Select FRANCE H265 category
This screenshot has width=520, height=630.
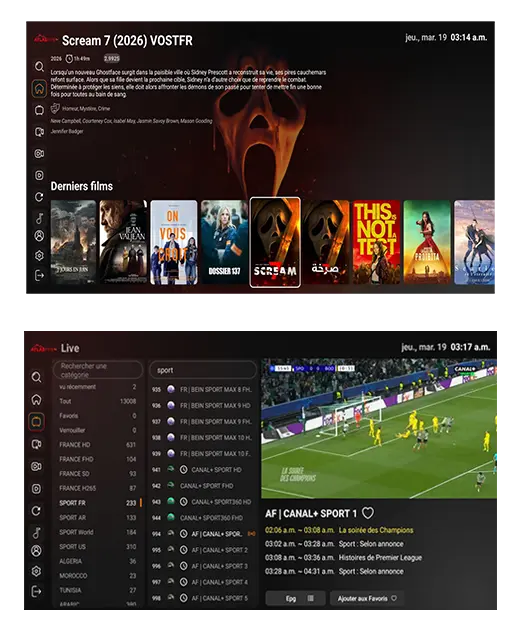pyautogui.click(x=98, y=488)
